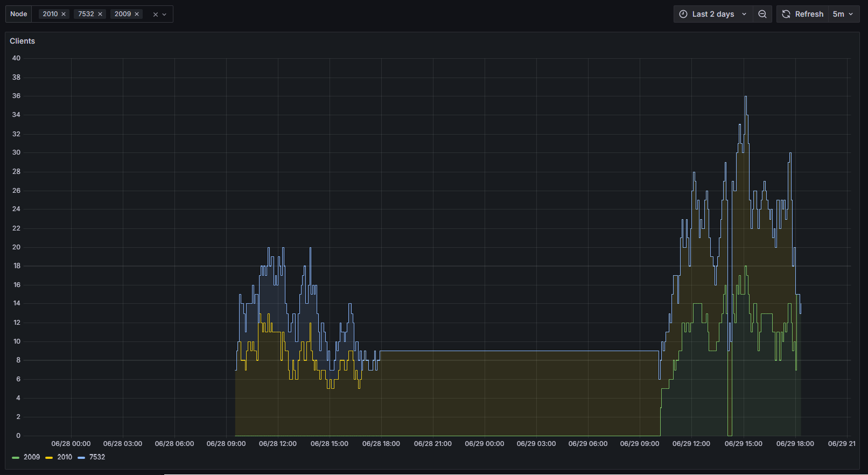Click the yellow 2010 legend color swatch

(x=49, y=458)
